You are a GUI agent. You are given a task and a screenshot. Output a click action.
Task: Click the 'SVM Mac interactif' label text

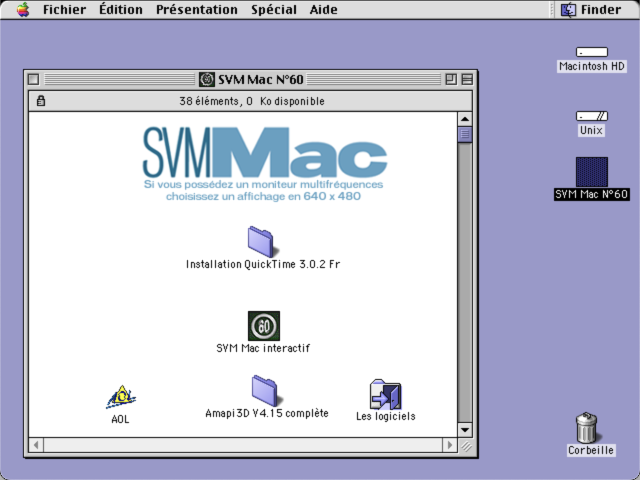[x=263, y=348]
